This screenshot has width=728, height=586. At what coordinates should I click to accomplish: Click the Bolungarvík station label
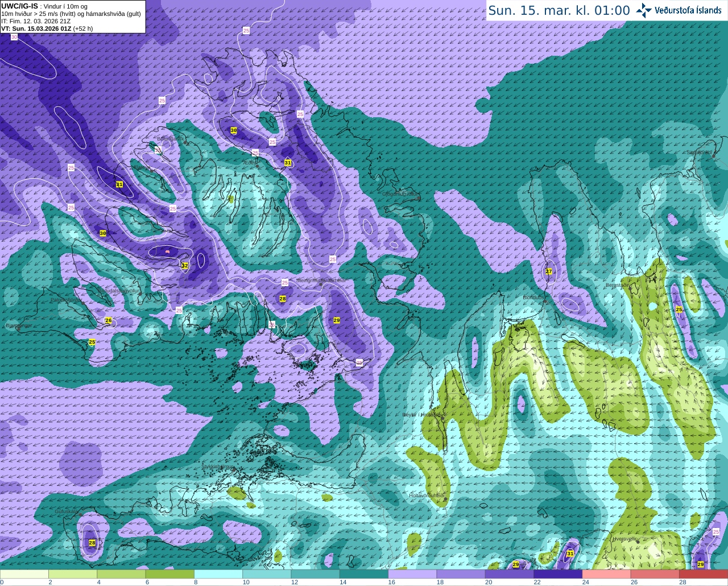[x=170, y=139]
